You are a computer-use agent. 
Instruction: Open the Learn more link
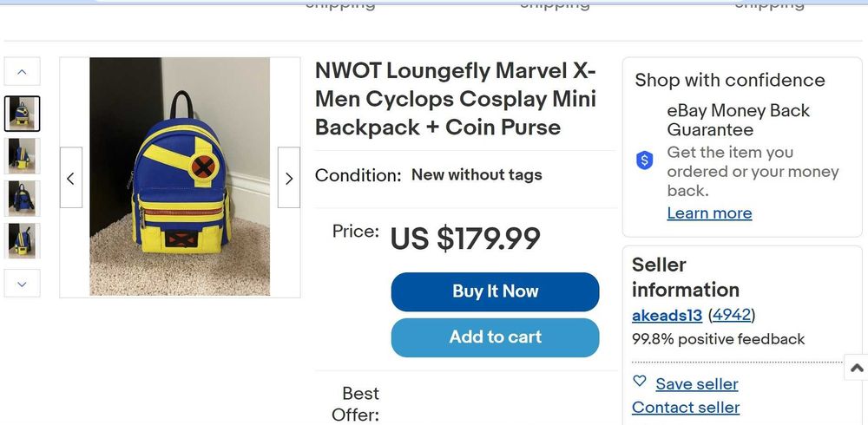coord(709,213)
